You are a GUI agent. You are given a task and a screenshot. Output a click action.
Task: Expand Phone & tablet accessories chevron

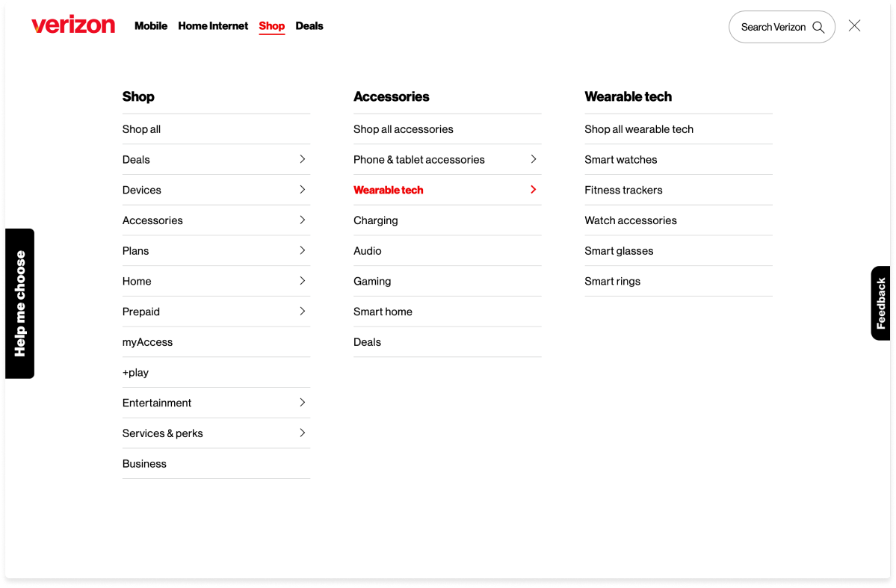(533, 159)
